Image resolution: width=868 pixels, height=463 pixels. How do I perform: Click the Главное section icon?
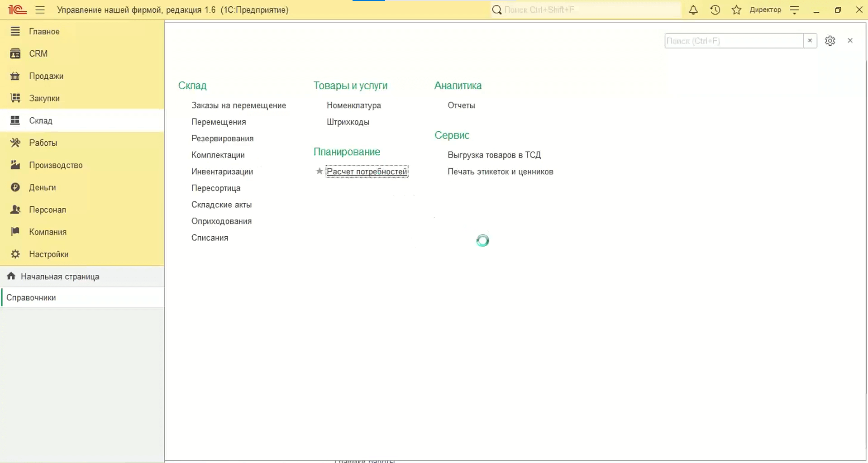point(15,31)
